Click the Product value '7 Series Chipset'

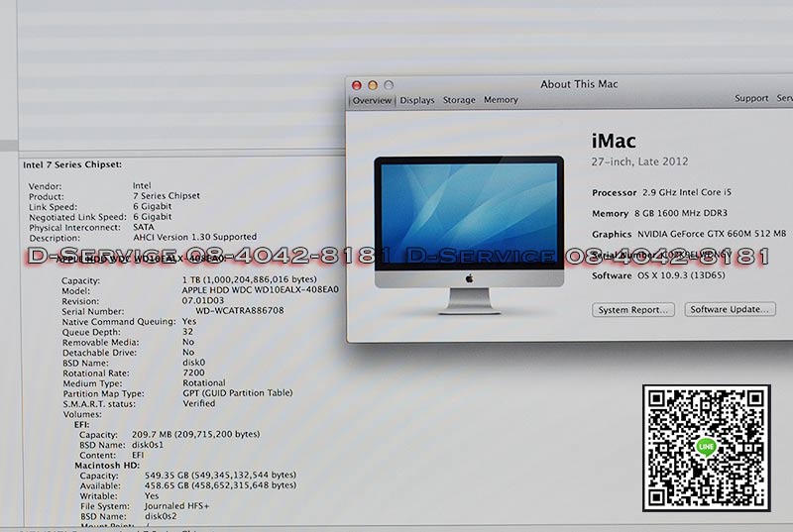167,195
